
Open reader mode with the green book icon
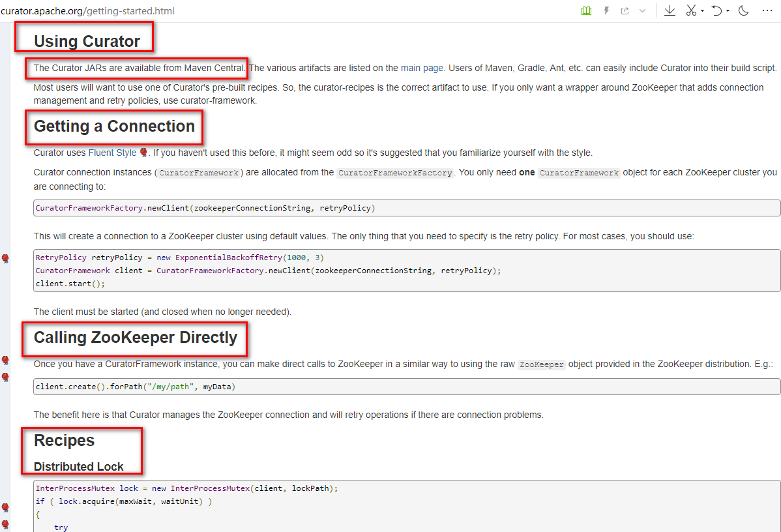(586, 11)
